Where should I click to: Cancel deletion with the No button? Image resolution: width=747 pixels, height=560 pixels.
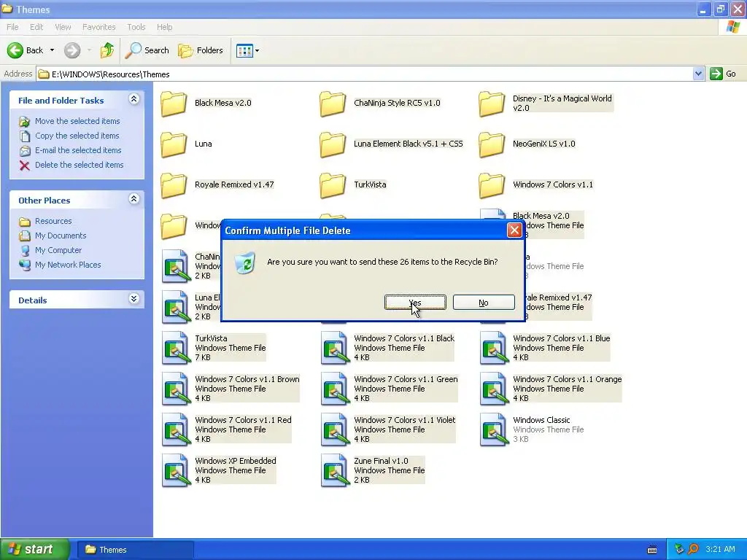click(x=484, y=303)
